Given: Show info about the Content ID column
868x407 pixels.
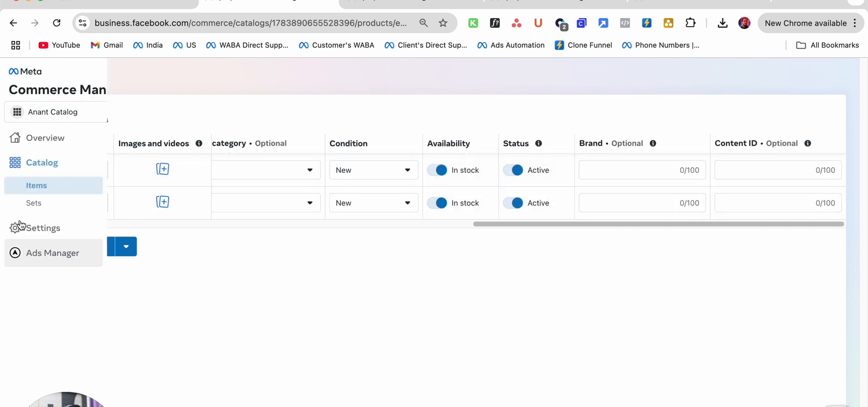Looking at the screenshot, I should point(808,143).
